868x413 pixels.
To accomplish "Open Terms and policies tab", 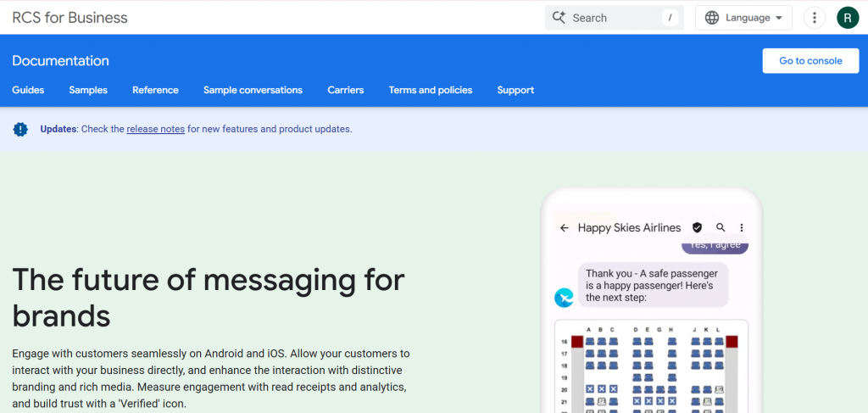I will tap(431, 90).
